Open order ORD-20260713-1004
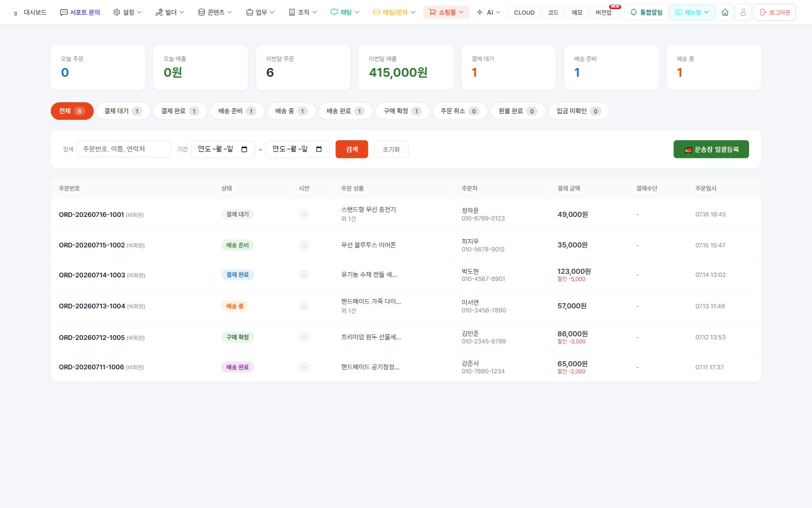This screenshot has height=508, width=812. coord(92,306)
